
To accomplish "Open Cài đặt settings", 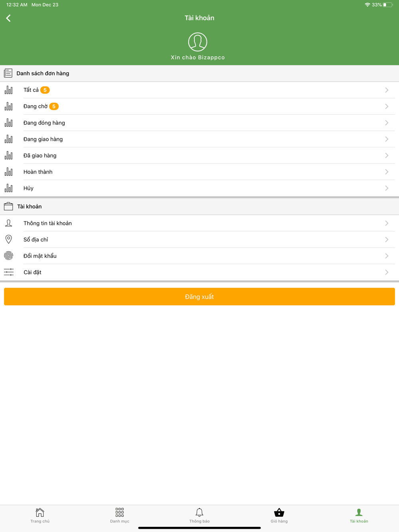I will pos(199,272).
